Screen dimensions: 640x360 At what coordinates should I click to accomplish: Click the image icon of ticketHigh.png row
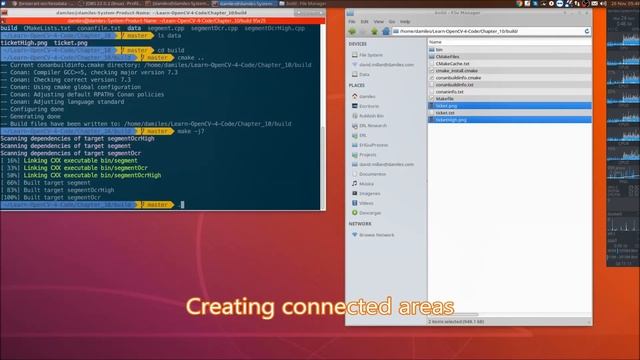coord(431,120)
